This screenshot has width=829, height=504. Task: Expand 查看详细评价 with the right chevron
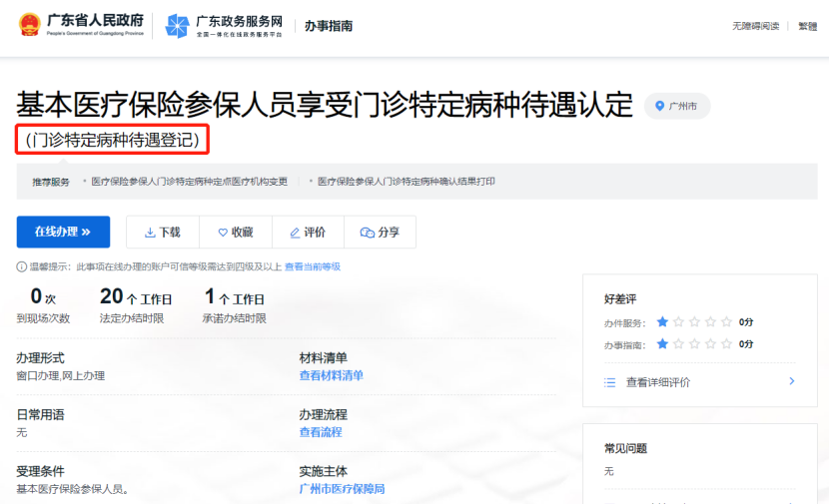(791, 381)
